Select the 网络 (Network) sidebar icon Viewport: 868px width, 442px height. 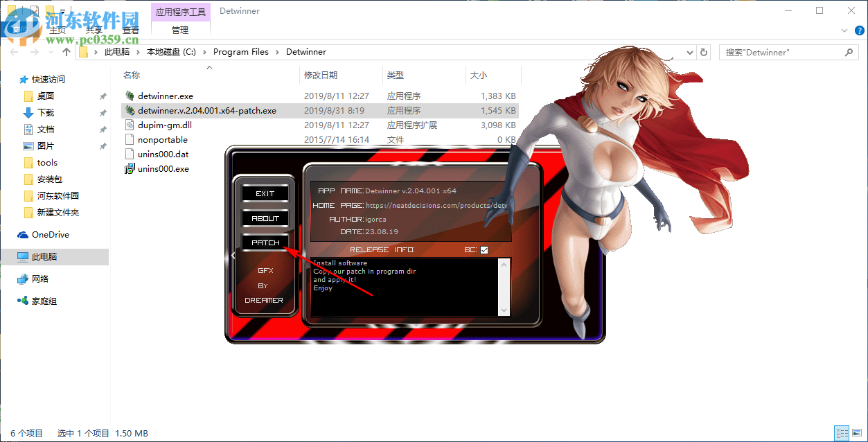point(23,279)
